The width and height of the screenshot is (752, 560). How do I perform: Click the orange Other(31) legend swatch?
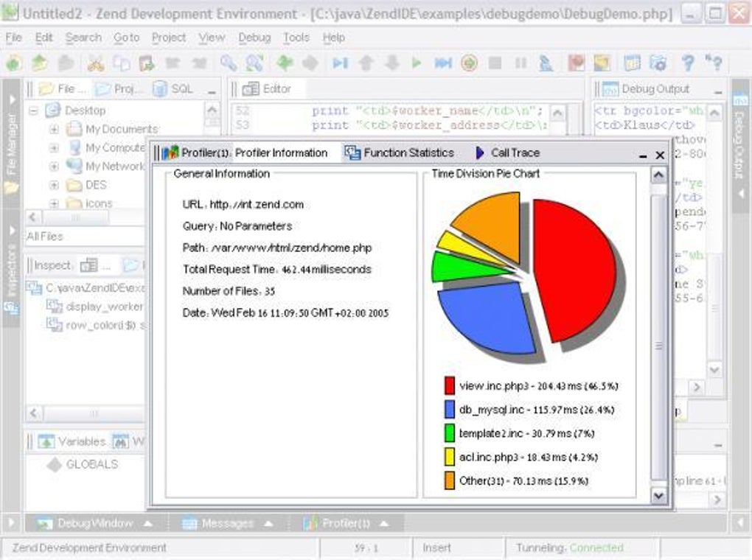point(450,480)
